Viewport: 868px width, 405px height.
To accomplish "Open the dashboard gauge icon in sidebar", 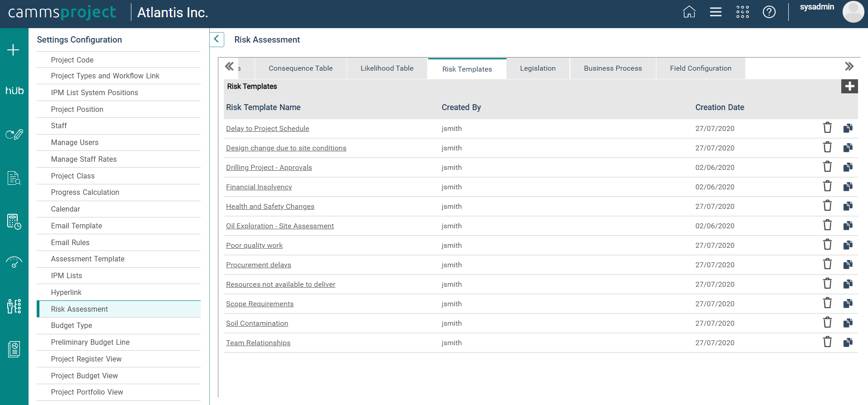I will coord(14,262).
